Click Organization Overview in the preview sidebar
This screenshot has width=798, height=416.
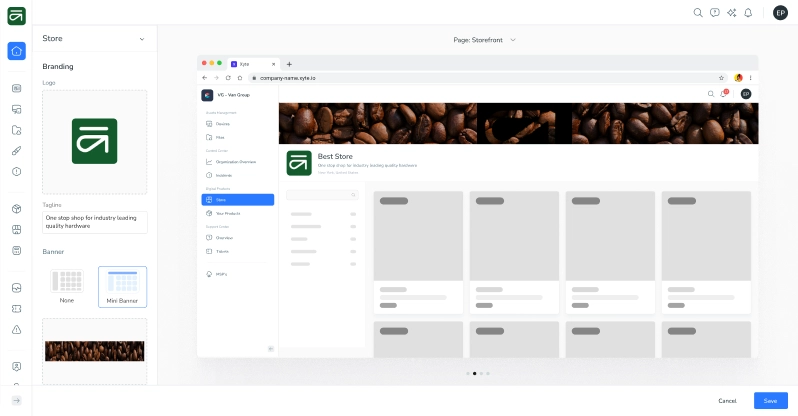click(x=238, y=162)
